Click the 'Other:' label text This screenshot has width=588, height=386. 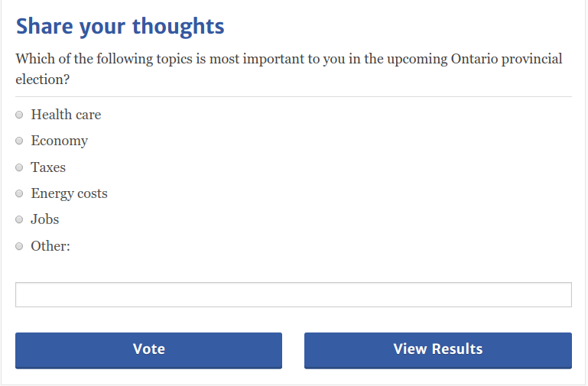point(50,246)
